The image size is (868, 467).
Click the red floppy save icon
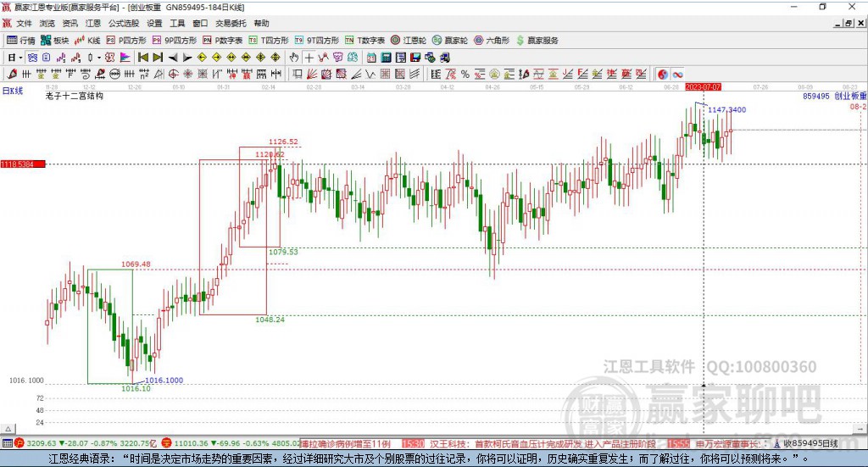click(415, 58)
